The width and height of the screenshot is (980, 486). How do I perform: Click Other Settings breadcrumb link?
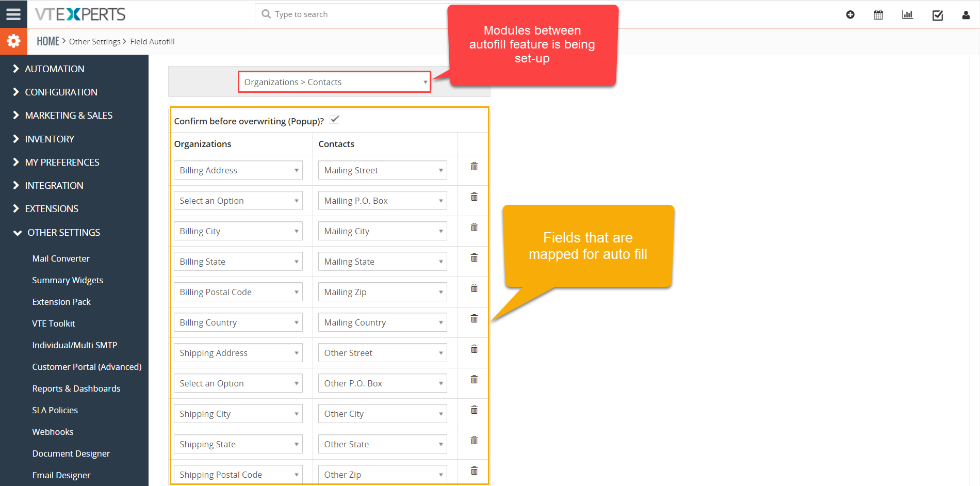[x=95, y=42]
